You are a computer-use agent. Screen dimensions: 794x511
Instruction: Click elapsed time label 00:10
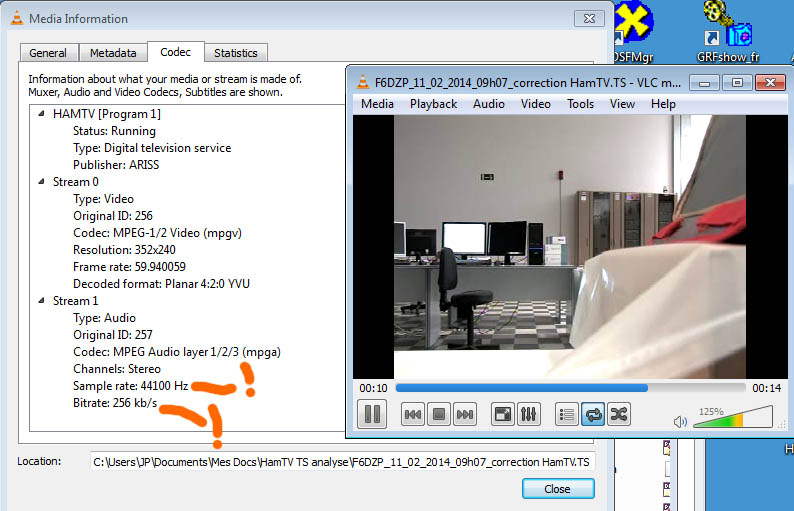coord(373,388)
